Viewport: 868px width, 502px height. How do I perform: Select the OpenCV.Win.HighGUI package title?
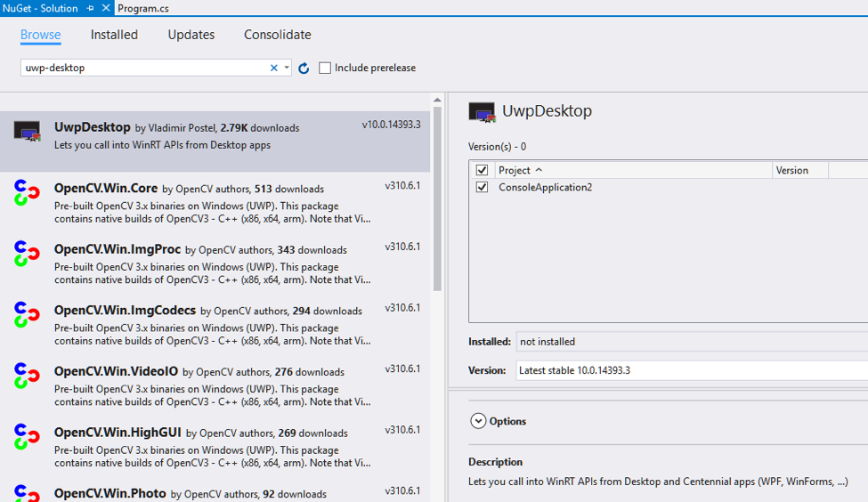(x=118, y=433)
